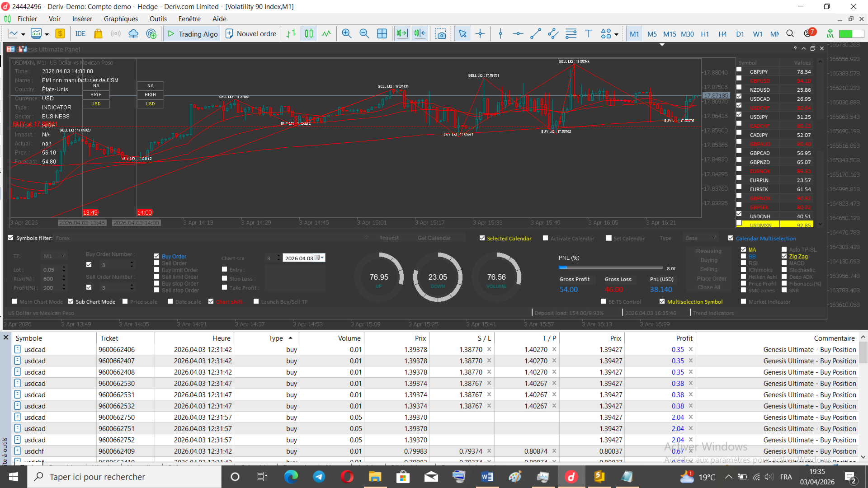Open the shapes tool dropdown arrow
Image resolution: width=868 pixels, height=488 pixels.
click(616, 34)
